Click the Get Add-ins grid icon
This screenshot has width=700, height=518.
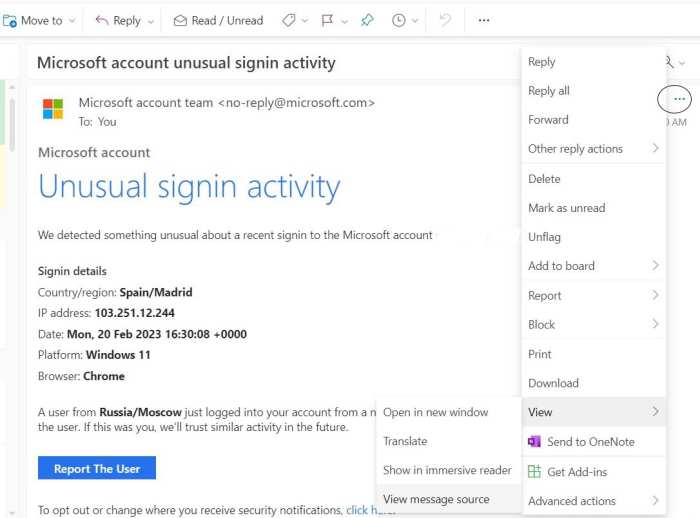click(x=534, y=472)
